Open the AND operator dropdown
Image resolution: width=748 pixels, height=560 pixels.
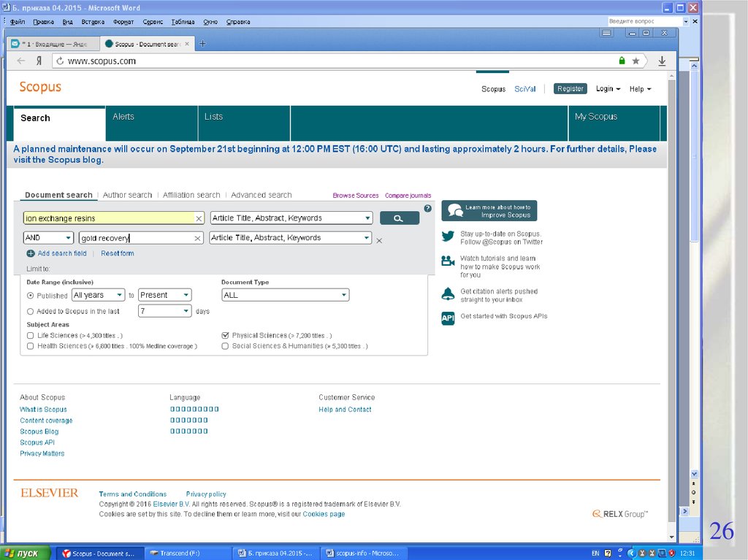48,237
